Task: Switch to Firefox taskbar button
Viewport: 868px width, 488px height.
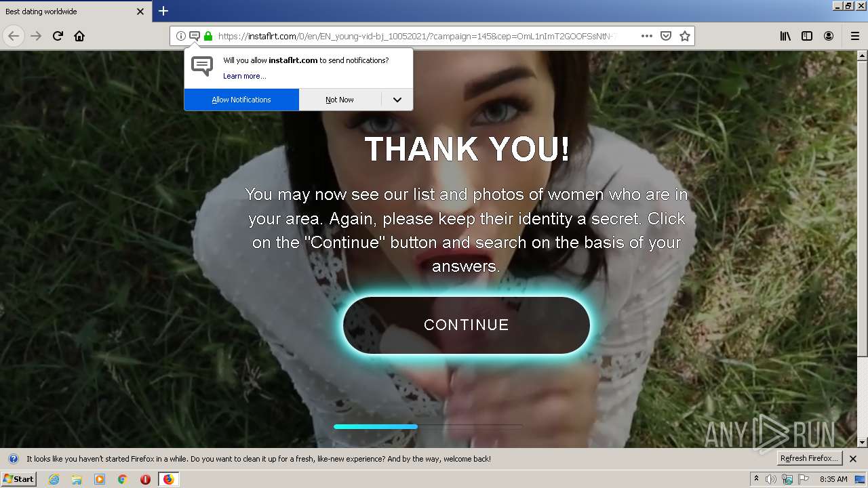Action: [168, 479]
